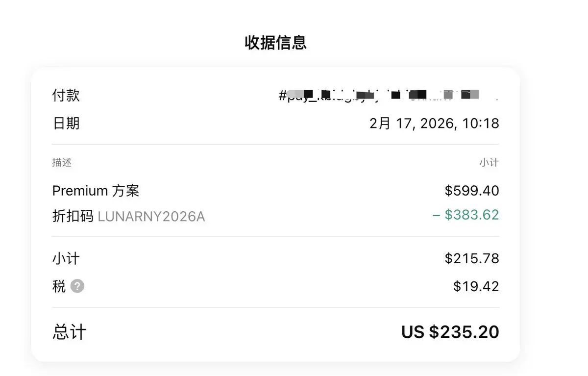Click the tax help question mark icon
This screenshot has height=376, width=588.
77,286
